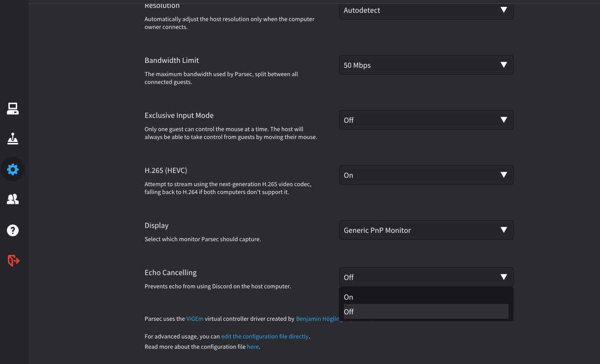Collapse the Echo Cancelling dropdown
Image resolution: width=600 pixels, height=364 pixels.
tap(426, 278)
